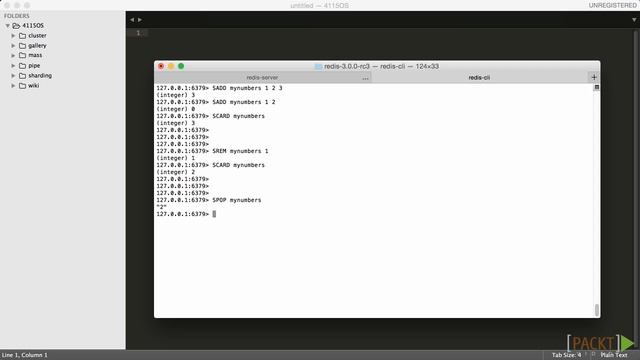Select the cluster folder name
Image resolution: width=640 pixels, height=360 pixels.
37,36
